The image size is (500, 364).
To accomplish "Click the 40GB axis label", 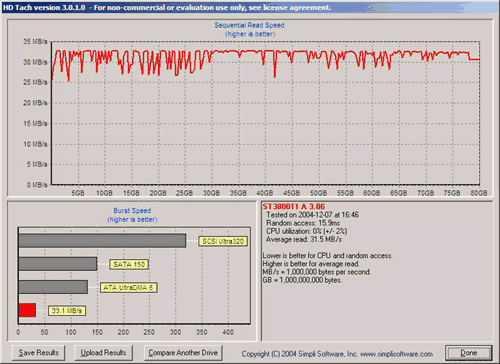I will (265, 193).
